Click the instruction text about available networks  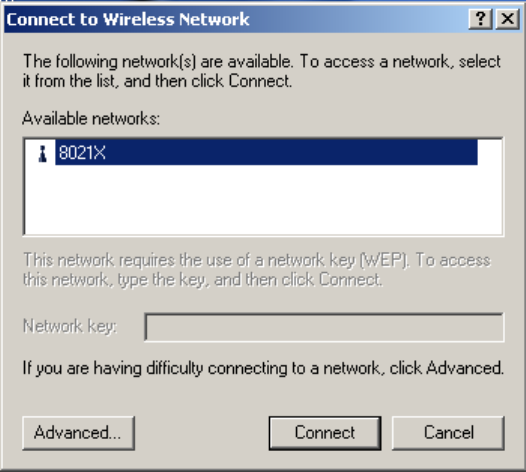pyautogui.click(x=262, y=71)
